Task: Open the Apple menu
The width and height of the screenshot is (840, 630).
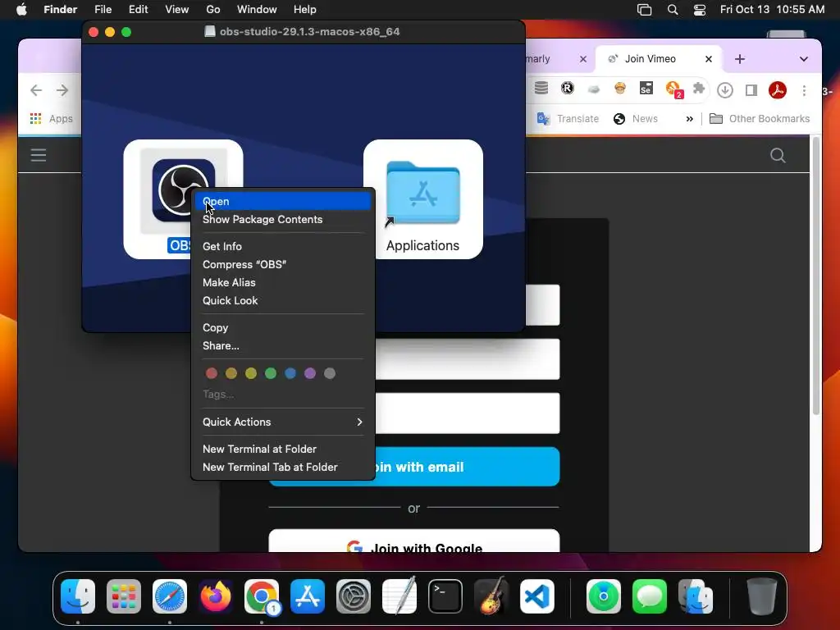Action: pos(21,10)
